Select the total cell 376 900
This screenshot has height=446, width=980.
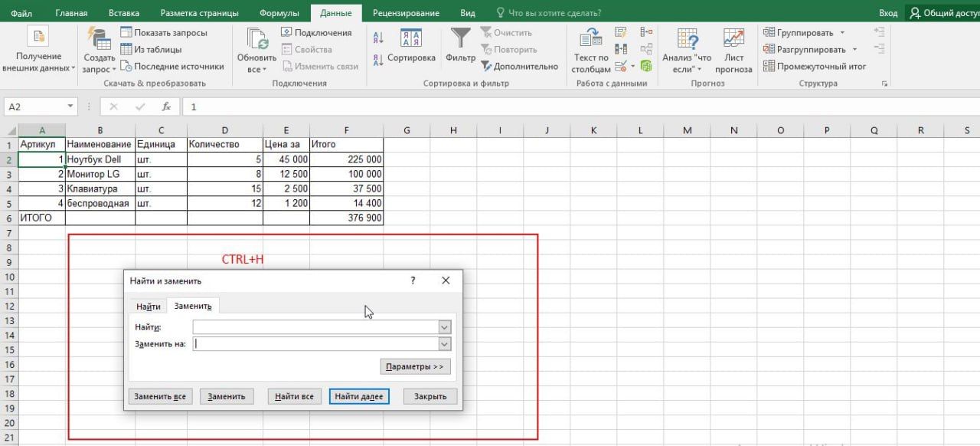coord(346,218)
